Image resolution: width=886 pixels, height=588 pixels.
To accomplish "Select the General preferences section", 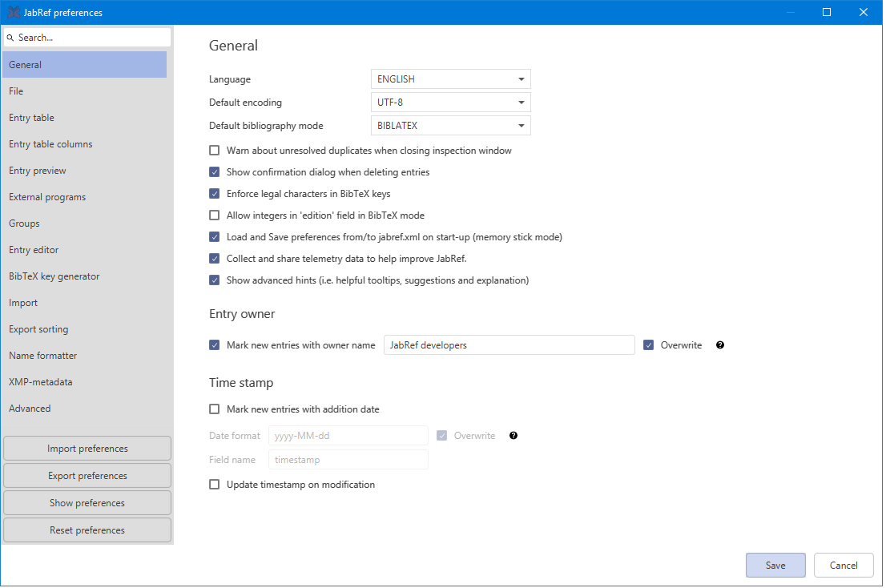I will point(85,64).
